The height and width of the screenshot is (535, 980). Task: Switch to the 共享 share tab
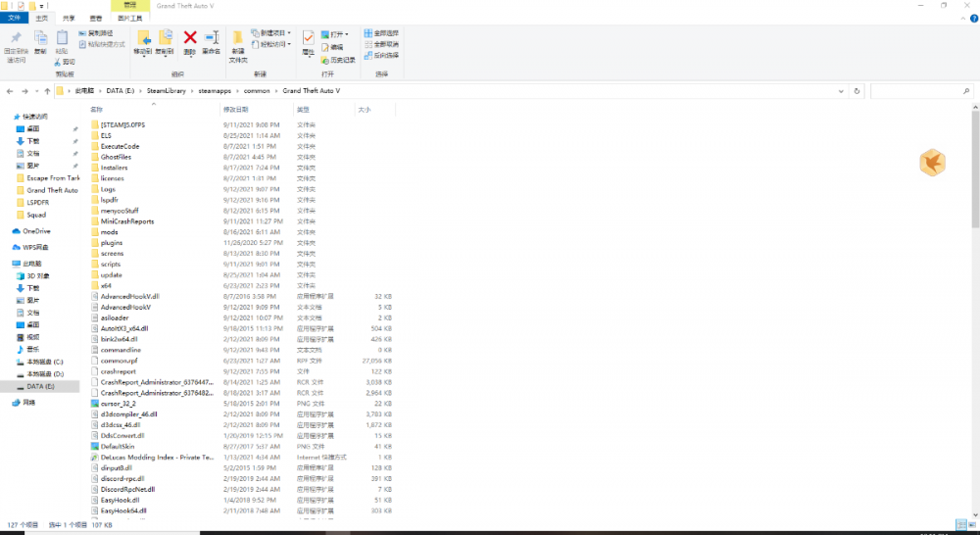69,18
